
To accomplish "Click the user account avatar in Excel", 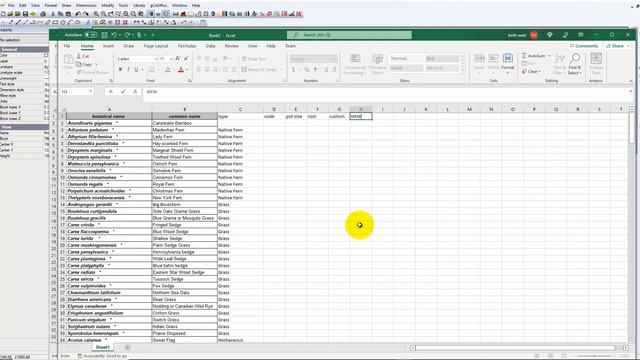I will (x=534, y=35).
